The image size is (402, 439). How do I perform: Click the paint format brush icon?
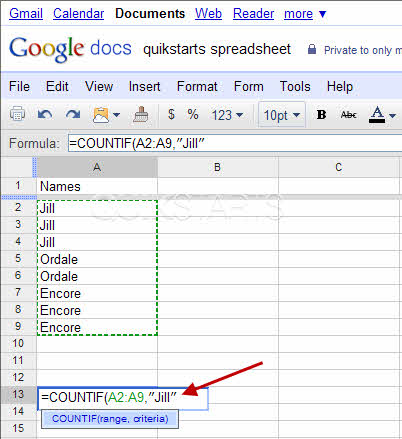[x=141, y=115]
